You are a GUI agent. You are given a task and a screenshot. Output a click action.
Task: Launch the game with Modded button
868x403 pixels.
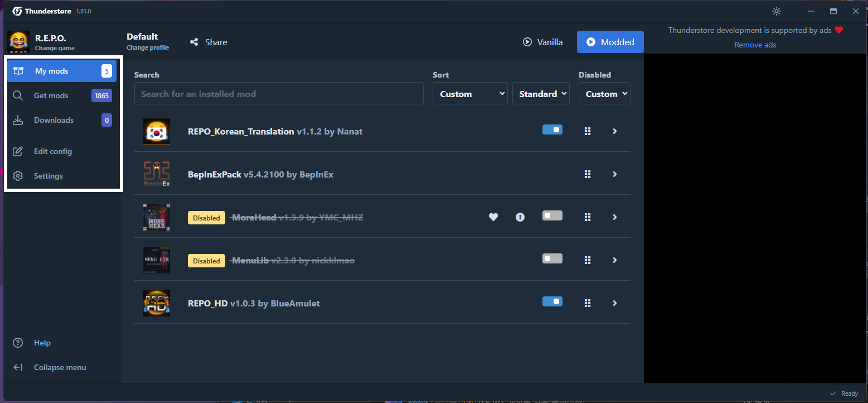610,42
